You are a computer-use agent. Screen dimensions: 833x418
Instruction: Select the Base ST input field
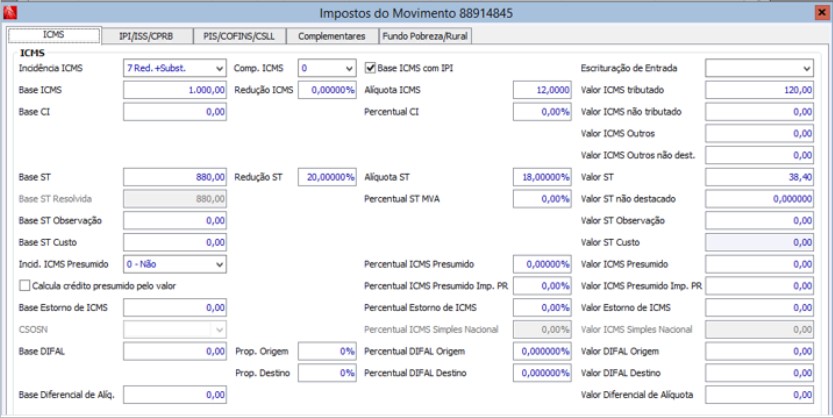[x=175, y=177]
